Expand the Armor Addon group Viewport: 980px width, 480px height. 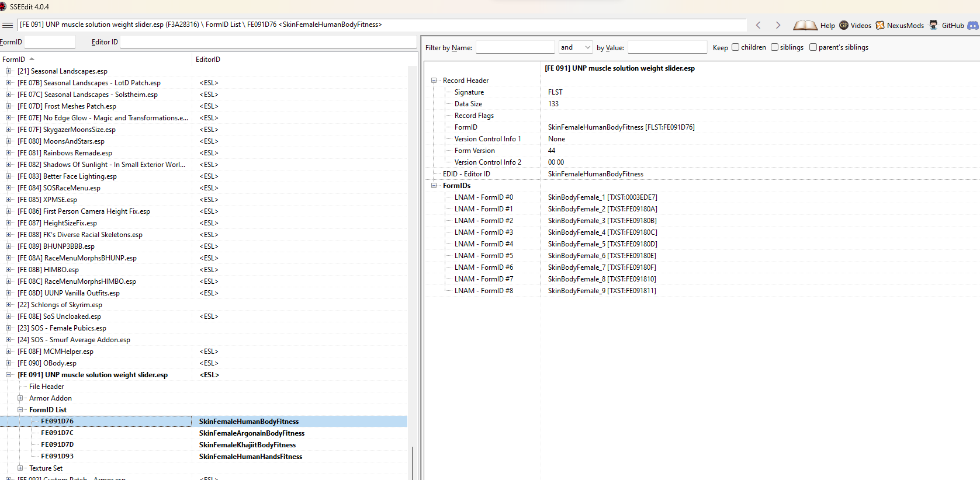[20, 398]
